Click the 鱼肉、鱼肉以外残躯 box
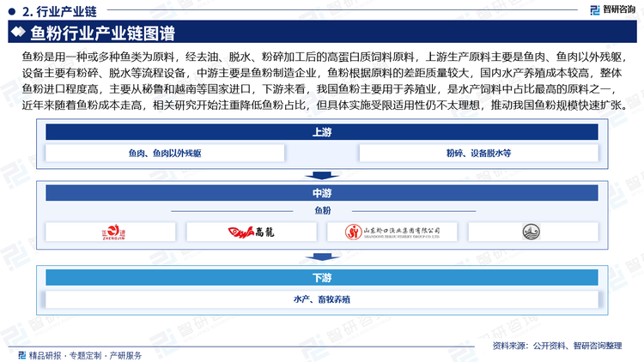The height and width of the screenshot is (362, 644). point(165,153)
